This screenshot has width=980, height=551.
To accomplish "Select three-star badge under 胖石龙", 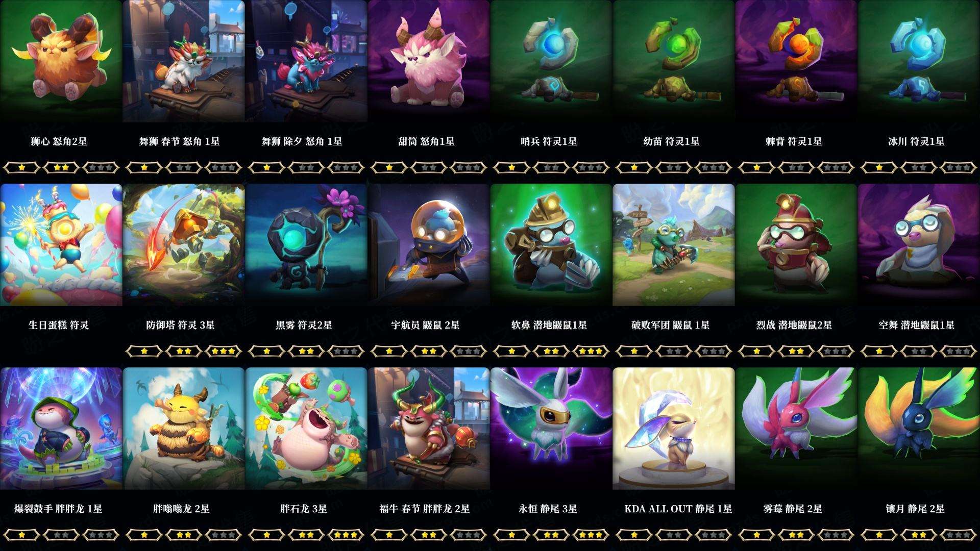I will pyautogui.click(x=346, y=535).
